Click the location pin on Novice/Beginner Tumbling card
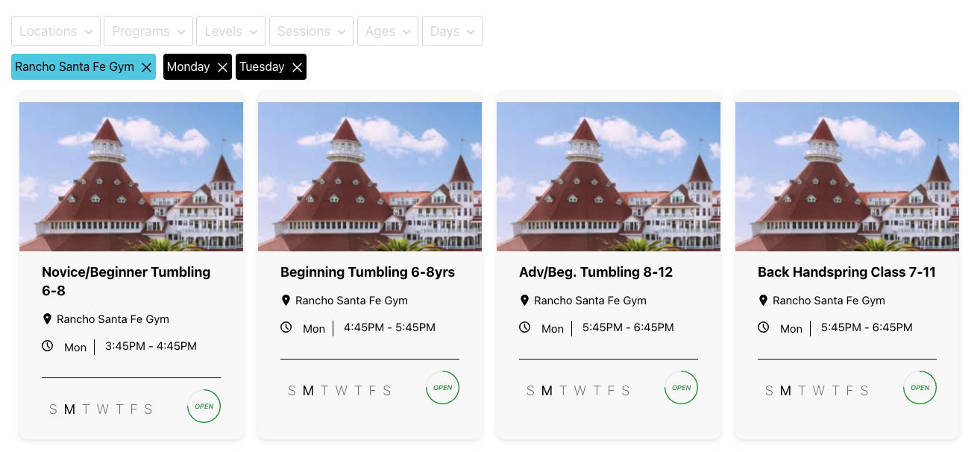The width and height of the screenshot is (980, 452). click(47, 318)
